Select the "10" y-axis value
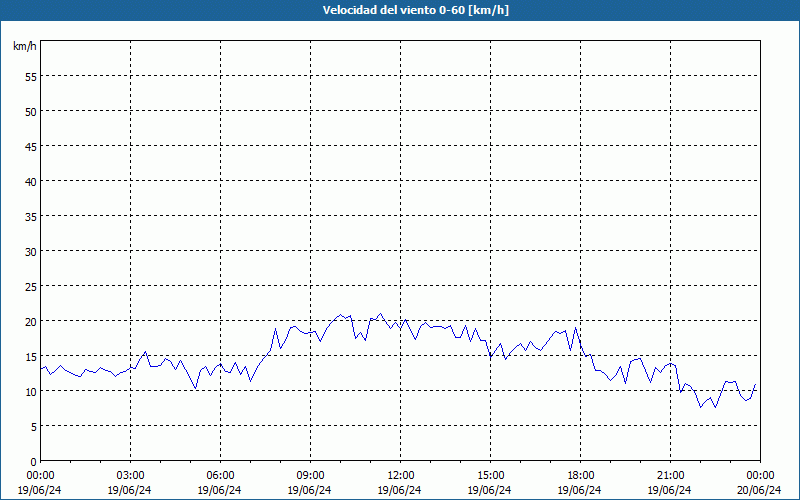The width and height of the screenshot is (800, 500). coord(31,392)
